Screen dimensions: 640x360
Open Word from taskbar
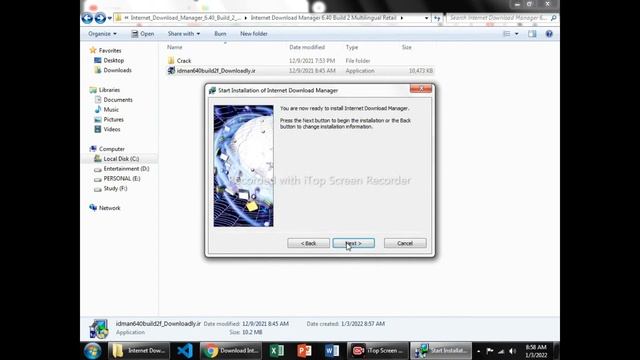coord(332,351)
